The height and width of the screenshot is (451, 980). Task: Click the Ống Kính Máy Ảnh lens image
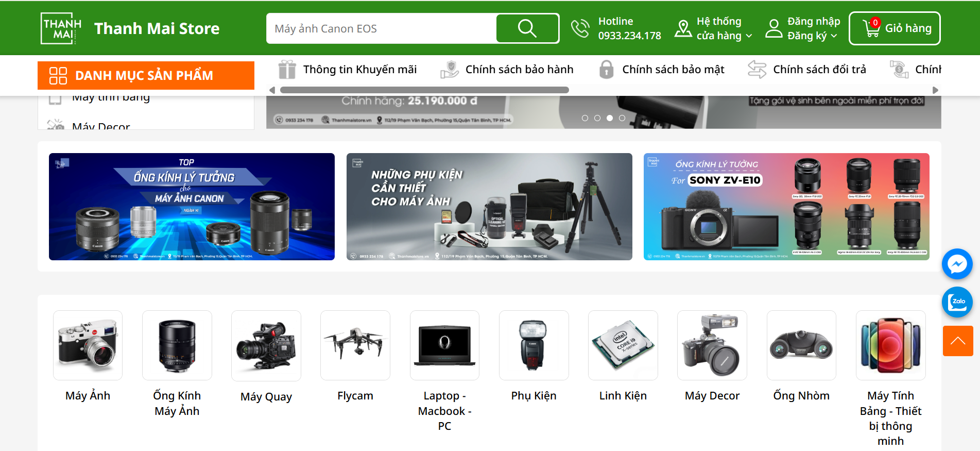(177, 345)
